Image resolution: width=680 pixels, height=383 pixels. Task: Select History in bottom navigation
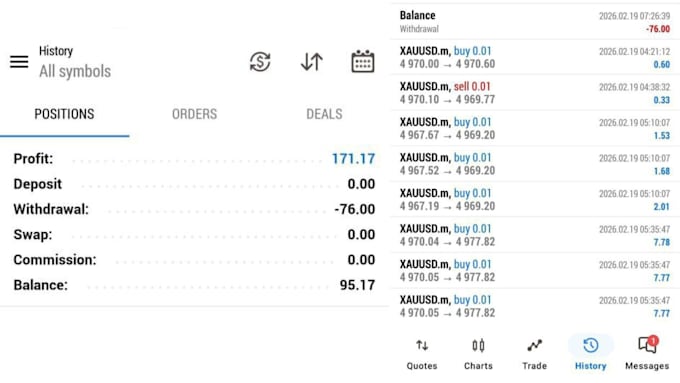591,354
